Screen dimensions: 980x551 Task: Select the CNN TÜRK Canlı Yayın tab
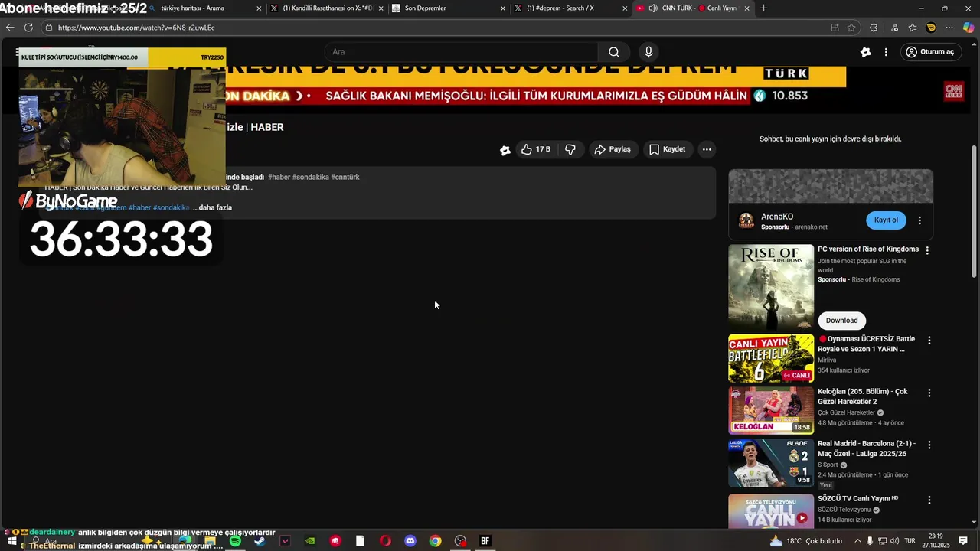click(692, 8)
